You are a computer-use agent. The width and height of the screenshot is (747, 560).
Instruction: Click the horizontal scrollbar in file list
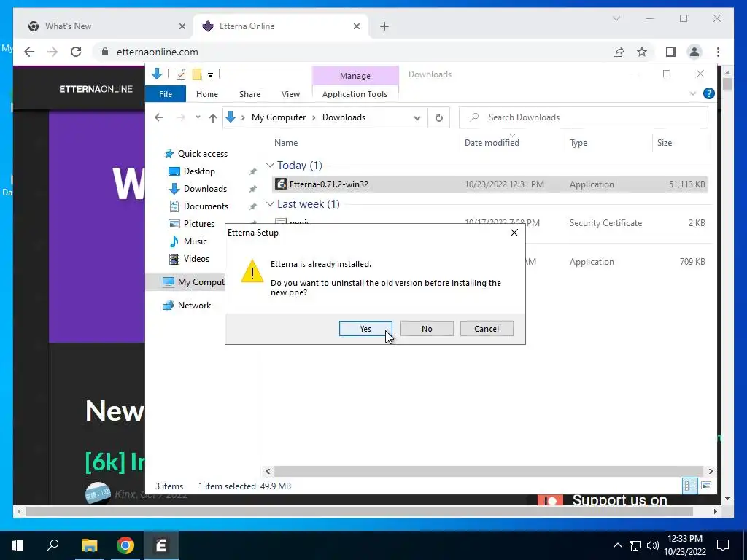tap(488, 472)
